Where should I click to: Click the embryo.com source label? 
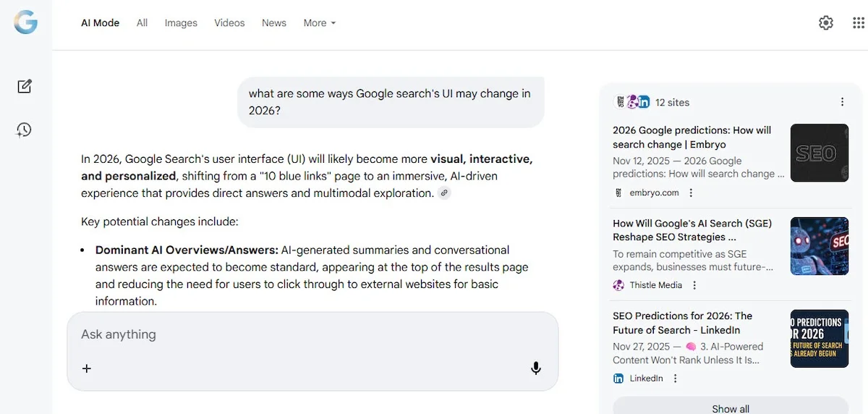point(654,193)
